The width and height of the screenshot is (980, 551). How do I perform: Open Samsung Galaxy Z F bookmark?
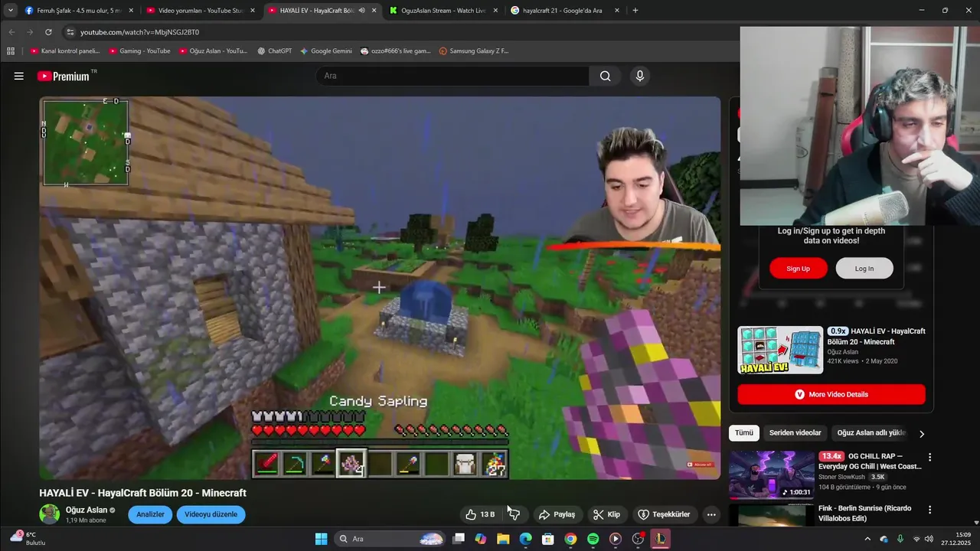[x=474, y=51]
